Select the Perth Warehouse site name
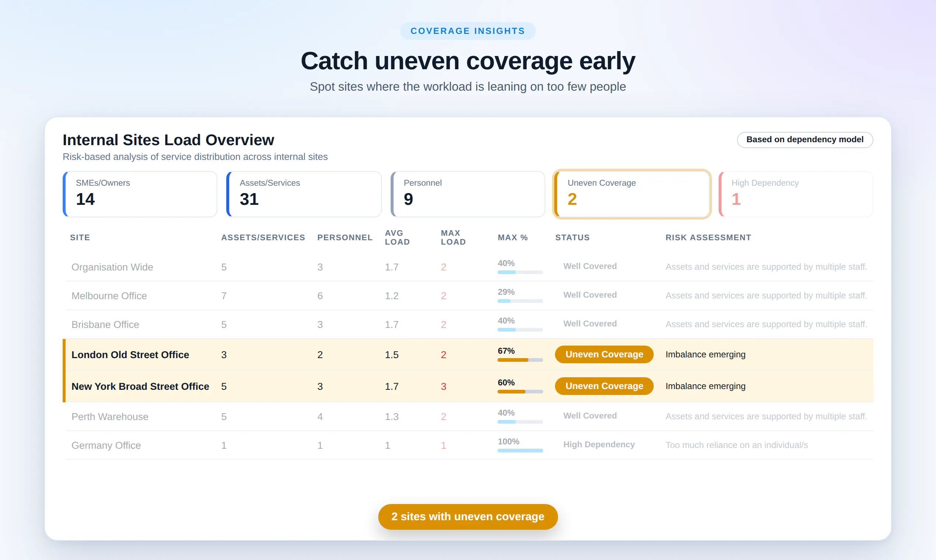This screenshot has width=936, height=560. 110,417
